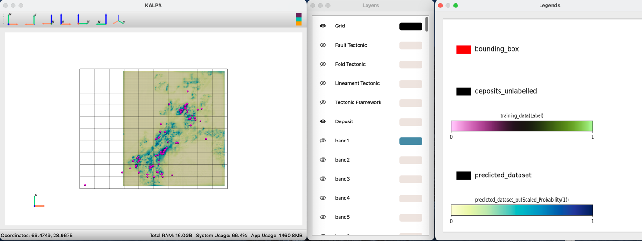
Task: Open the color swatch for band5
Action: click(x=411, y=217)
